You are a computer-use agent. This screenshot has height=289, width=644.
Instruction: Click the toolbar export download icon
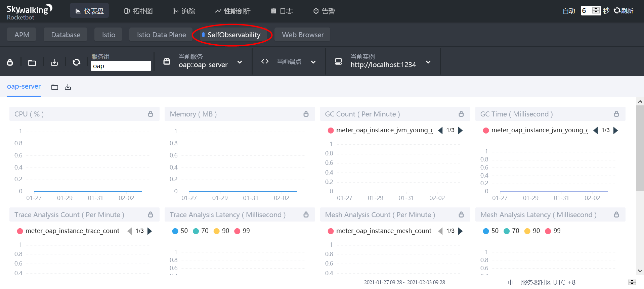click(x=54, y=62)
